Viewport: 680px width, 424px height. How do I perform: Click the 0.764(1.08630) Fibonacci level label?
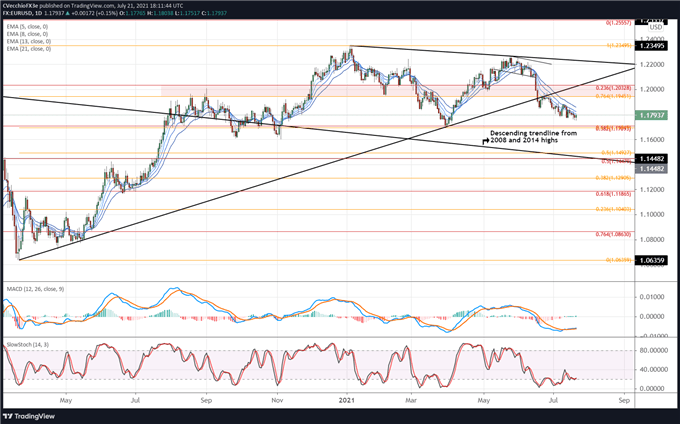[613, 234]
